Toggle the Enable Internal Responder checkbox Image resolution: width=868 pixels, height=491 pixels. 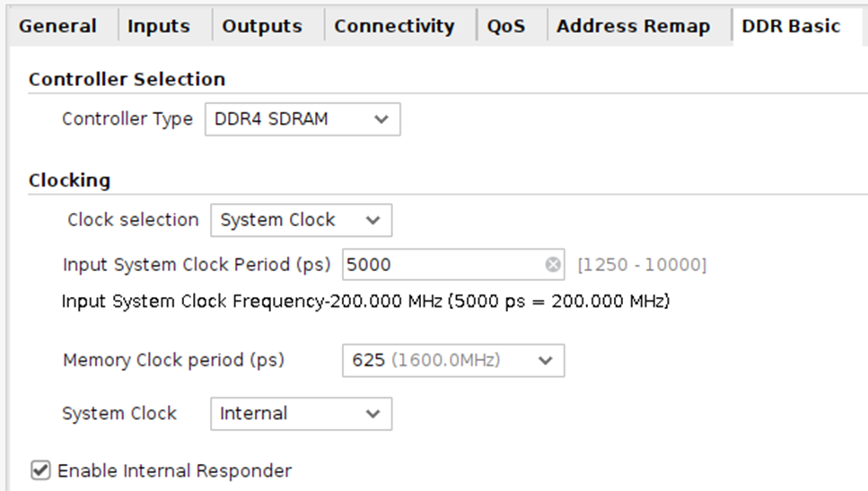(x=40, y=470)
